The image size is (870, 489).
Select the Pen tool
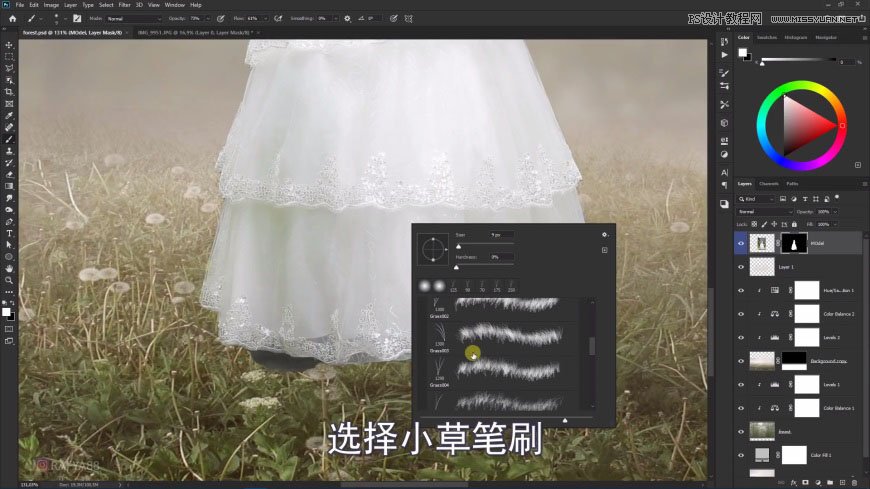pyautogui.click(x=9, y=221)
